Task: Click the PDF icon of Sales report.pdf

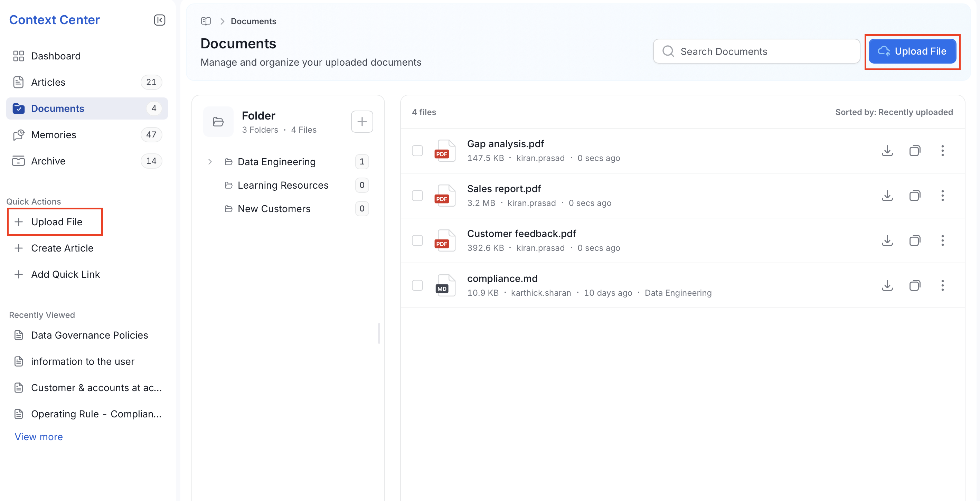Action: pos(445,196)
